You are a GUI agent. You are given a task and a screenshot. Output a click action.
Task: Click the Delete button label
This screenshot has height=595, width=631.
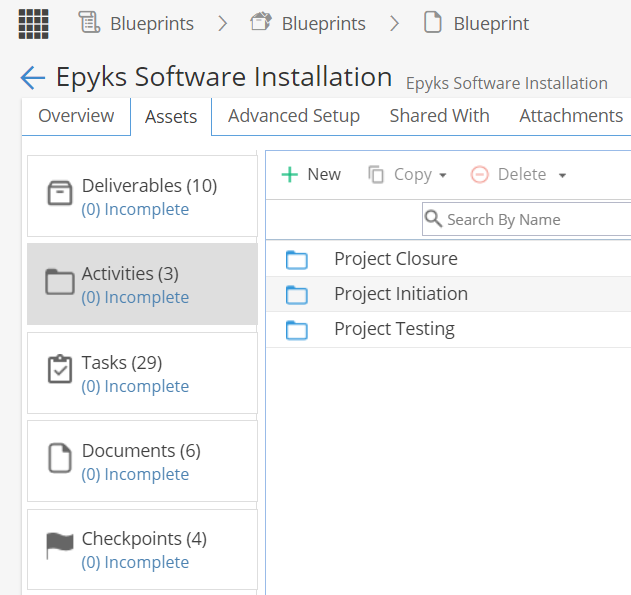(522, 175)
